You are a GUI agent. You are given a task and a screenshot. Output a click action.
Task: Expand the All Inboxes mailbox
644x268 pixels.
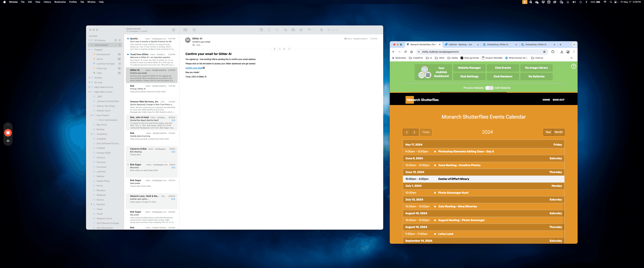click(x=89, y=40)
